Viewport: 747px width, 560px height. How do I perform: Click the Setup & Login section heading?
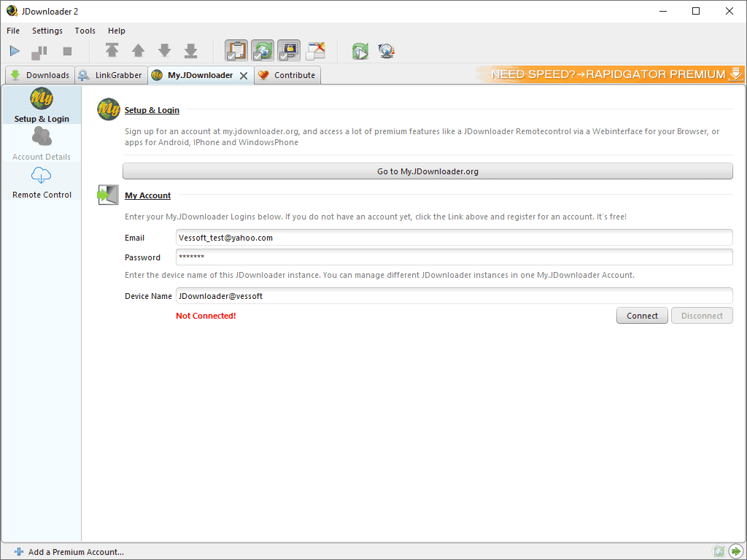pos(152,110)
